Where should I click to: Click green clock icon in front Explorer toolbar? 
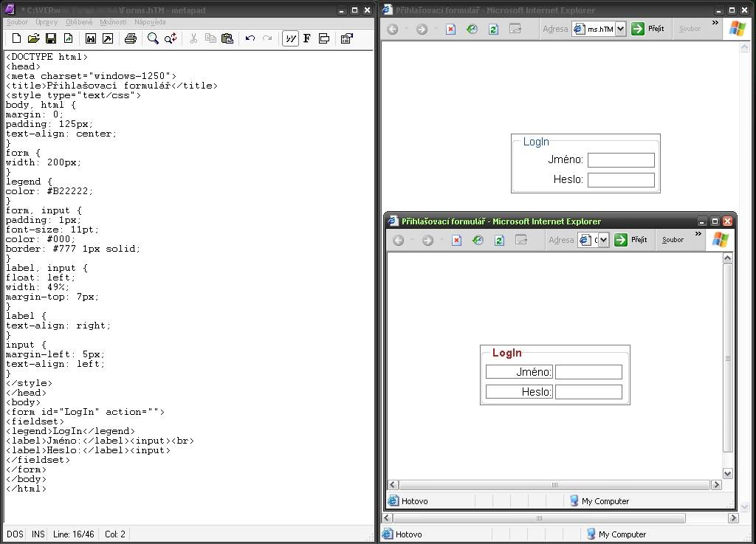point(478,240)
